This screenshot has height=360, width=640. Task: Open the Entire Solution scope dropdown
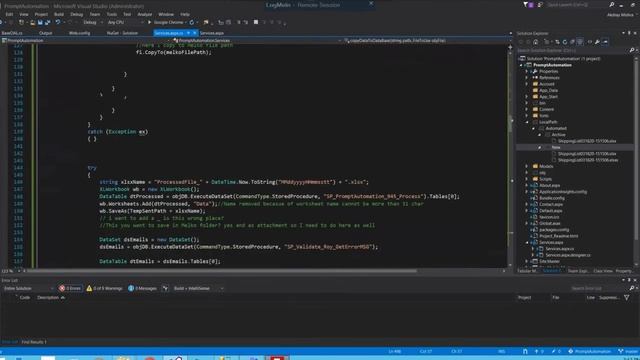(x=28, y=289)
